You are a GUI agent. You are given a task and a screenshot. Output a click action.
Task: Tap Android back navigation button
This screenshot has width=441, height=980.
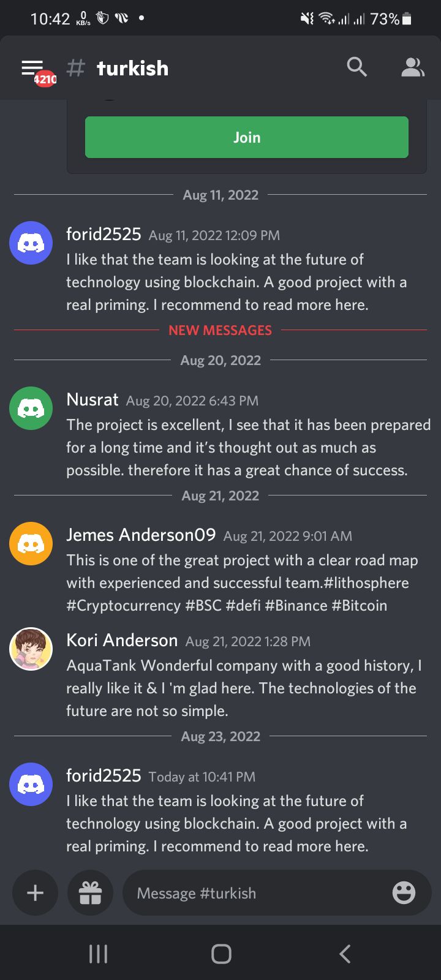pos(345,954)
